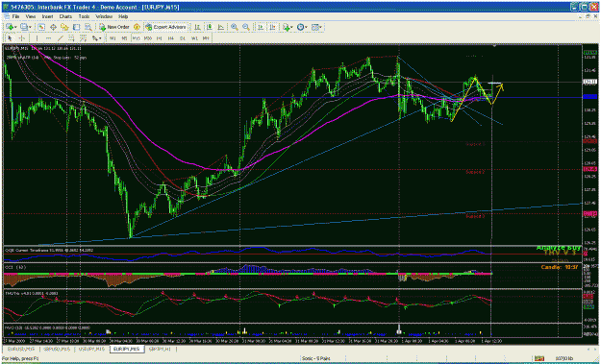Viewport: 601px width, 364px height.
Task: Click the New Order button
Action: (x=114, y=27)
